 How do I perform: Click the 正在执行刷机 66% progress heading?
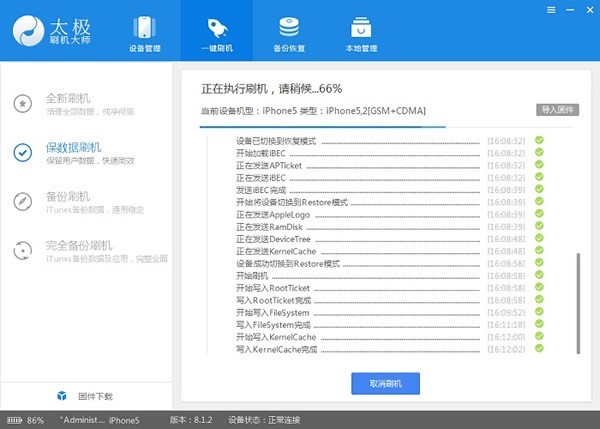coord(272,89)
